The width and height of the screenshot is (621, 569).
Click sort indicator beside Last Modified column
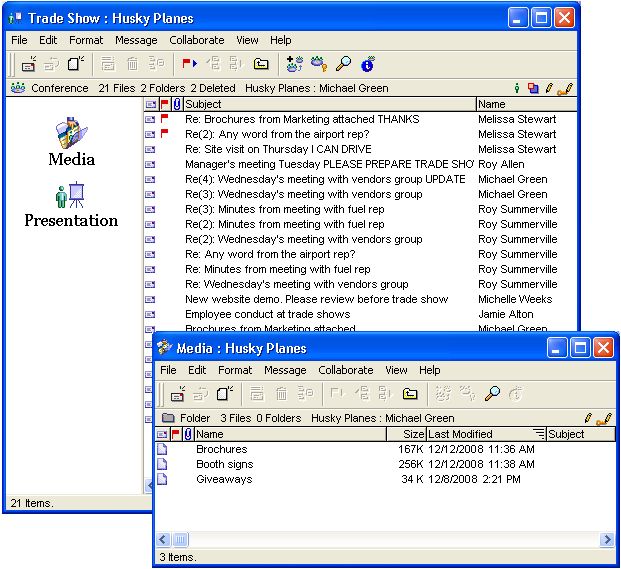click(x=539, y=434)
